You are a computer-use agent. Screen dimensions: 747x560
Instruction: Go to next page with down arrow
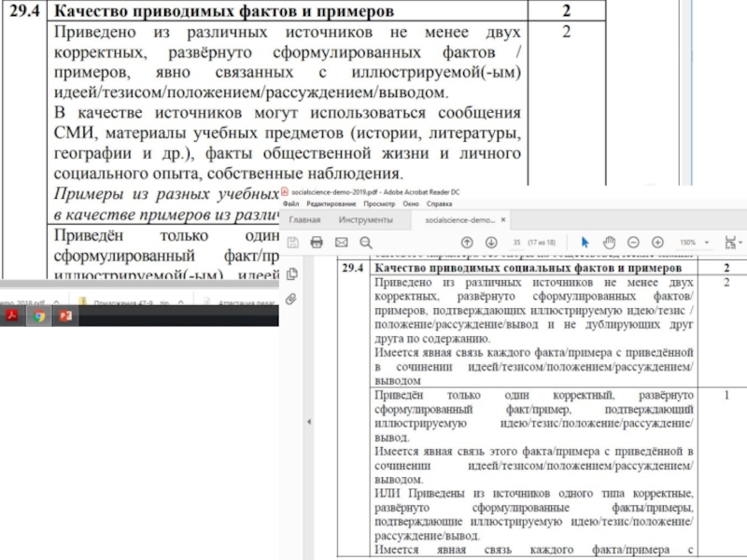491,242
